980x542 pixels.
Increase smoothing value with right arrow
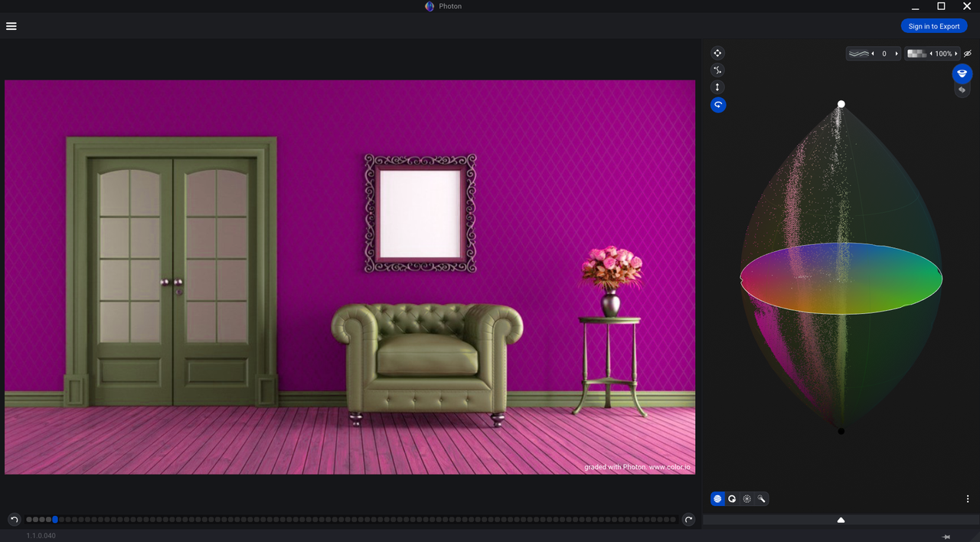(897, 54)
